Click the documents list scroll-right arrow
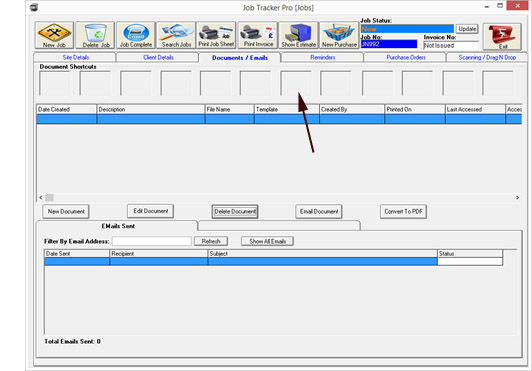The image size is (532, 371). pyautogui.click(x=517, y=197)
